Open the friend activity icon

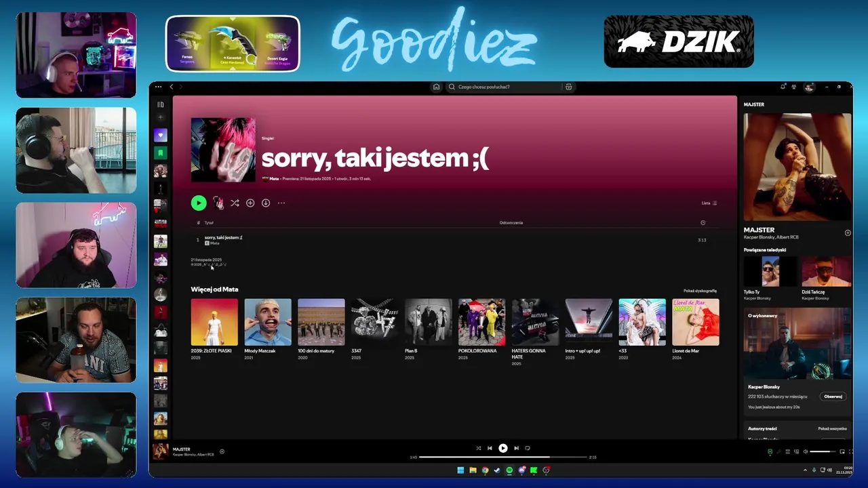(x=794, y=87)
